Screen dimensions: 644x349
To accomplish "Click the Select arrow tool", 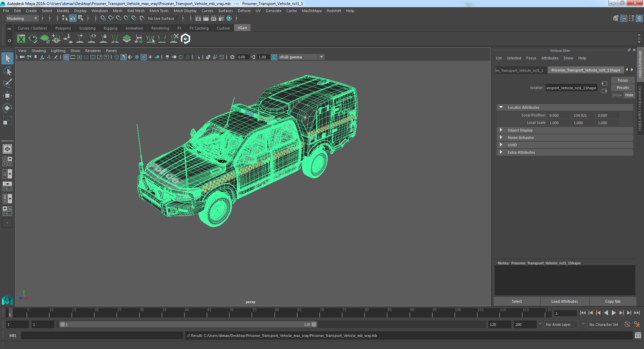I will (7, 59).
